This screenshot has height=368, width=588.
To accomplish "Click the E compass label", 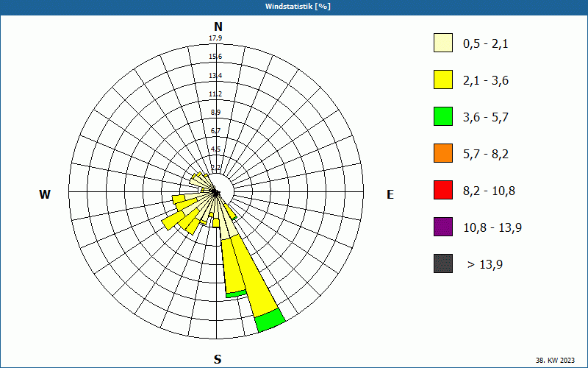I will (390, 194).
